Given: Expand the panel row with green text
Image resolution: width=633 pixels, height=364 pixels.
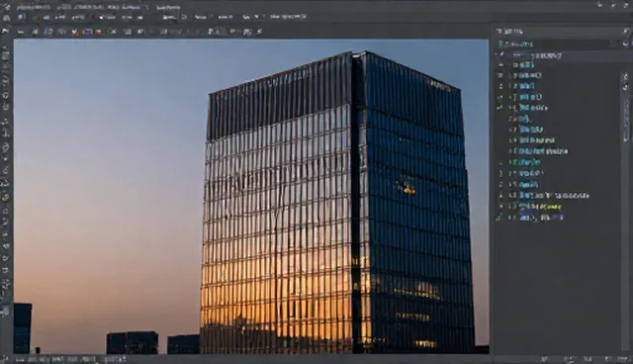Looking at the screenshot, I should pyautogui.click(x=511, y=162).
